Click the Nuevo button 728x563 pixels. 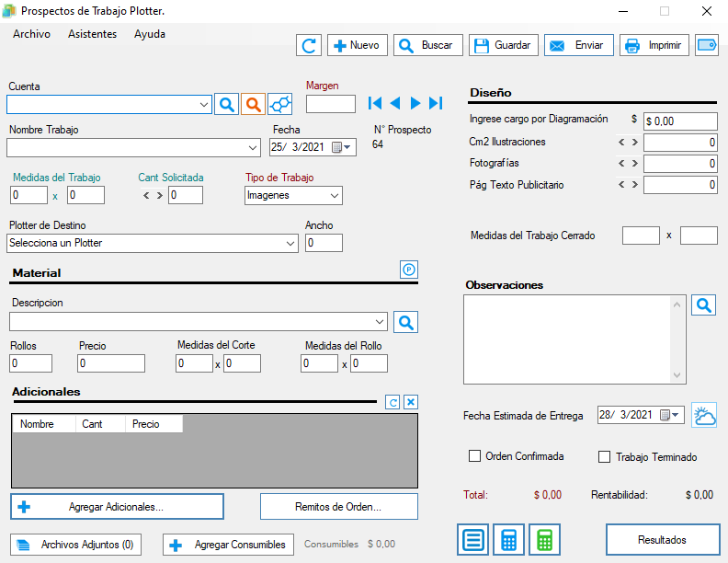pos(358,45)
